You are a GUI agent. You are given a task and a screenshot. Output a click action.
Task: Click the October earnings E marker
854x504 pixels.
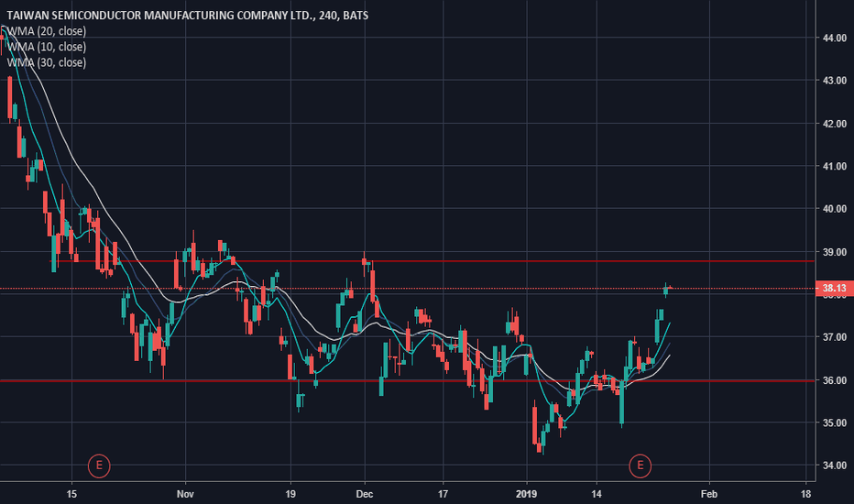(99, 466)
